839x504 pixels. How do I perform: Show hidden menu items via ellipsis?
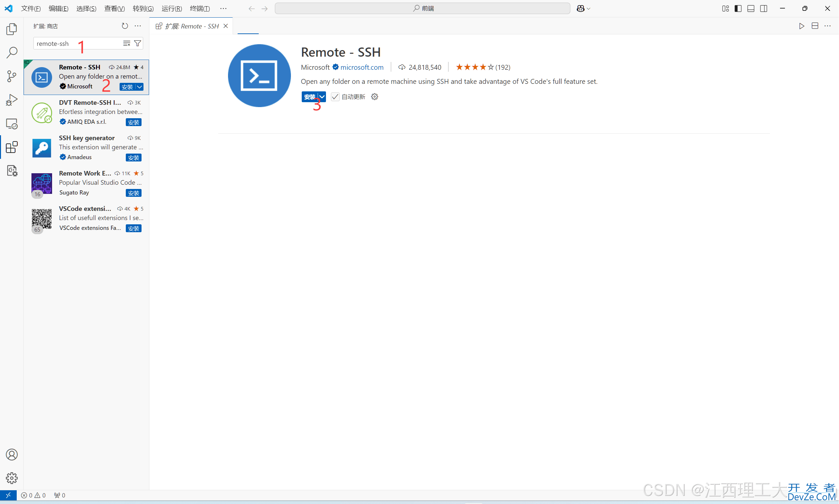(x=223, y=9)
